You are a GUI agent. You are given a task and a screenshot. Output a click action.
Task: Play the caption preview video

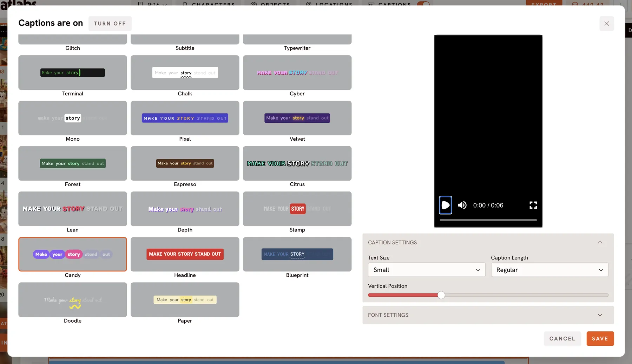tap(445, 205)
